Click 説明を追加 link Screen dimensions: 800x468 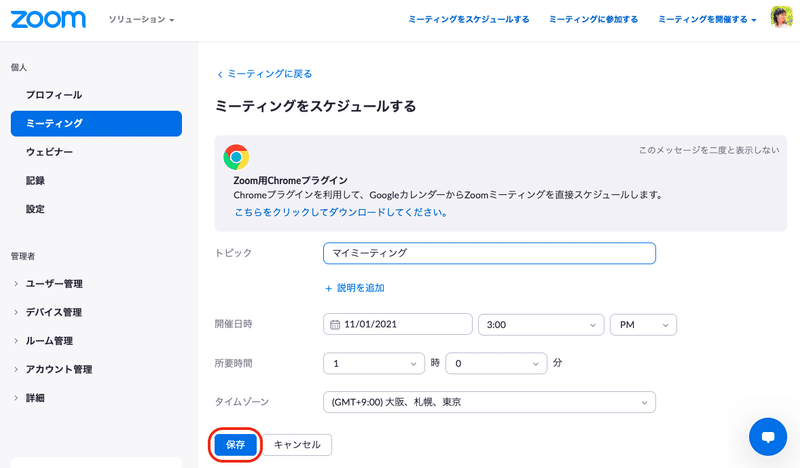pos(355,288)
